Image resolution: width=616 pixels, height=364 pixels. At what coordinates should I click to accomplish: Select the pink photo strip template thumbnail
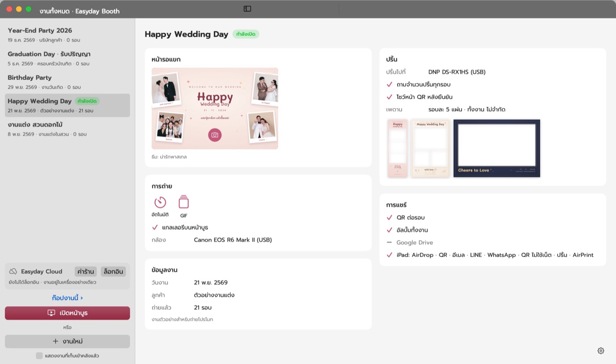[x=398, y=148]
